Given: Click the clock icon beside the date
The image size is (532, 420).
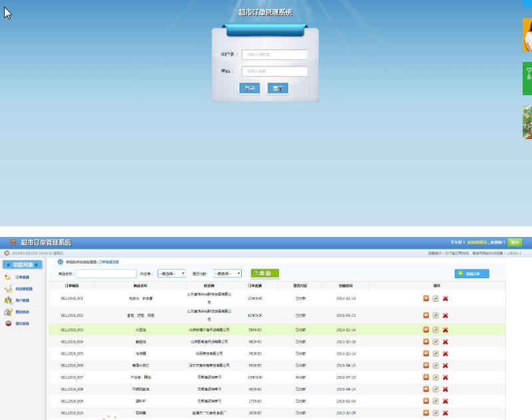Looking at the screenshot, I should point(7,253).
